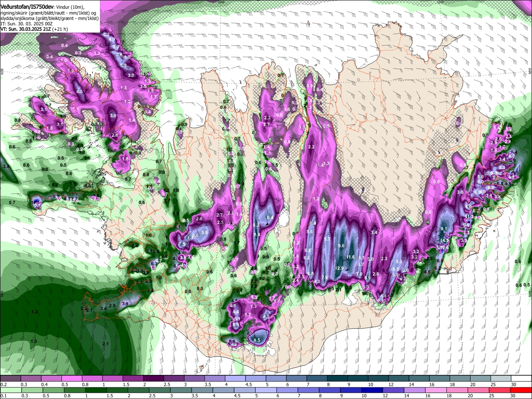This screenshot has height=399, width=532.
Task: Click the light grey 25 swatch, upper legend row
Action: click(x=500, y=378)
